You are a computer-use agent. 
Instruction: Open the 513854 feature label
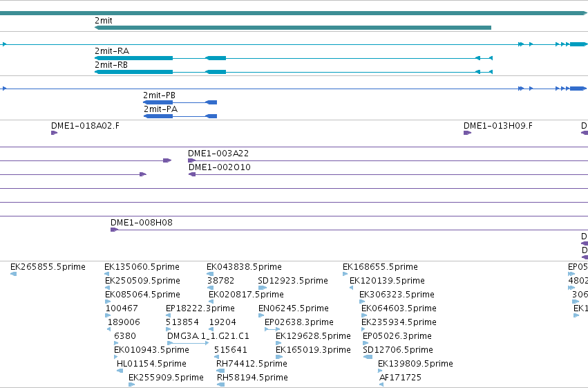182,322
